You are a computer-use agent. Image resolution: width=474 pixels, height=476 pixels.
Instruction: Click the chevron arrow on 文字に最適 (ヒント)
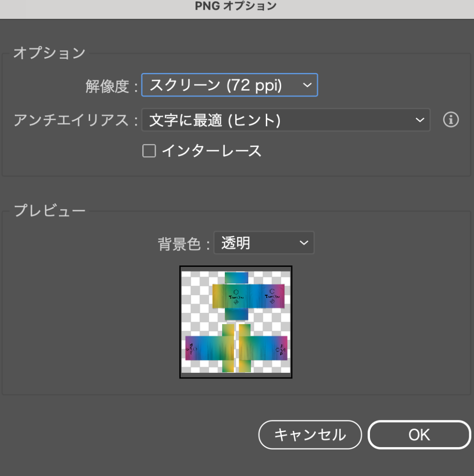tap(420, 120)
